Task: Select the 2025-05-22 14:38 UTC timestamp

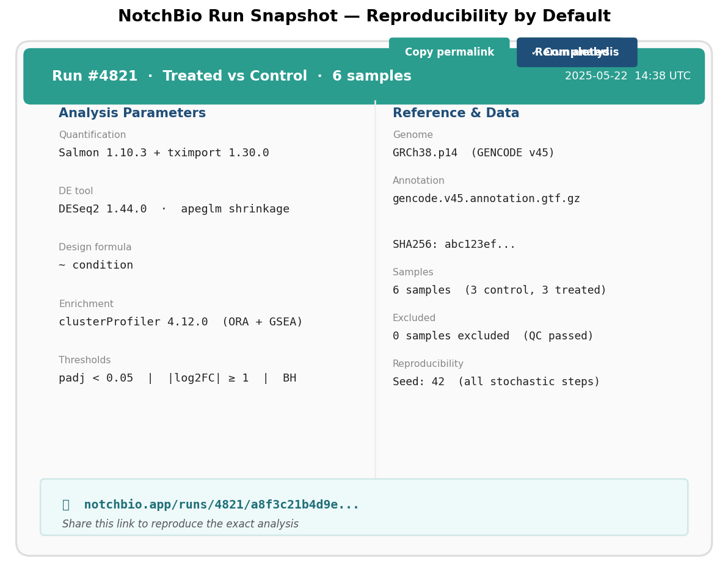Action: point(627,76)
